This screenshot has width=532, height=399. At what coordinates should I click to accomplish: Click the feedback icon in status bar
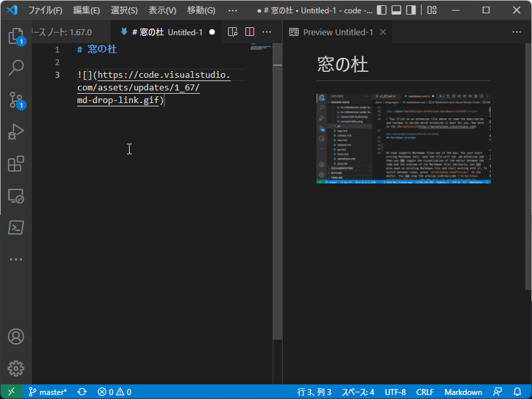click(x=497, y=392)
